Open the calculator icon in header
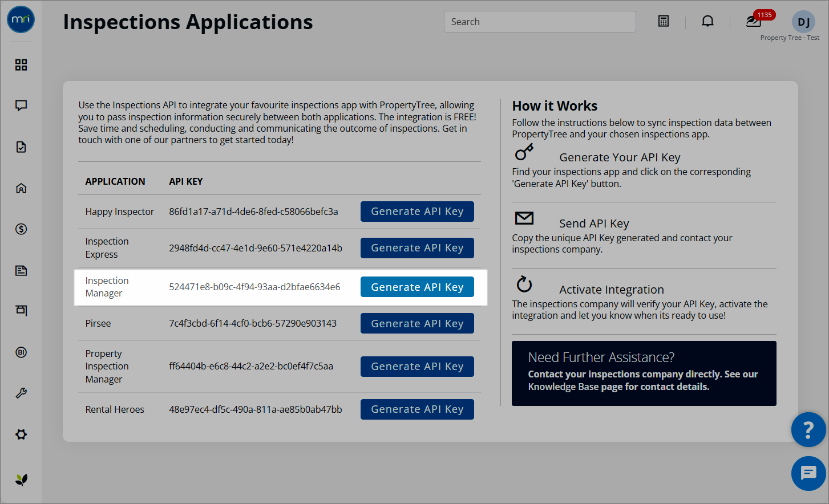The image size is (829, 504). (664, 21)
